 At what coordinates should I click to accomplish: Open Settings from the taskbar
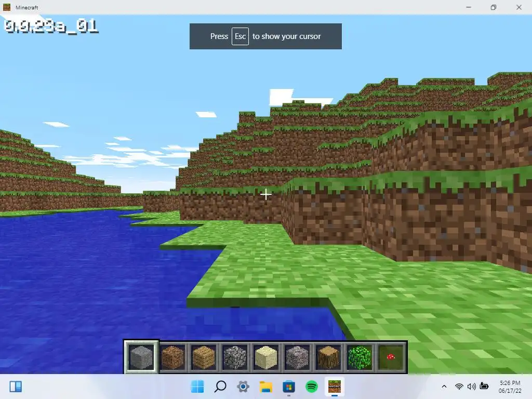[243, 387]
